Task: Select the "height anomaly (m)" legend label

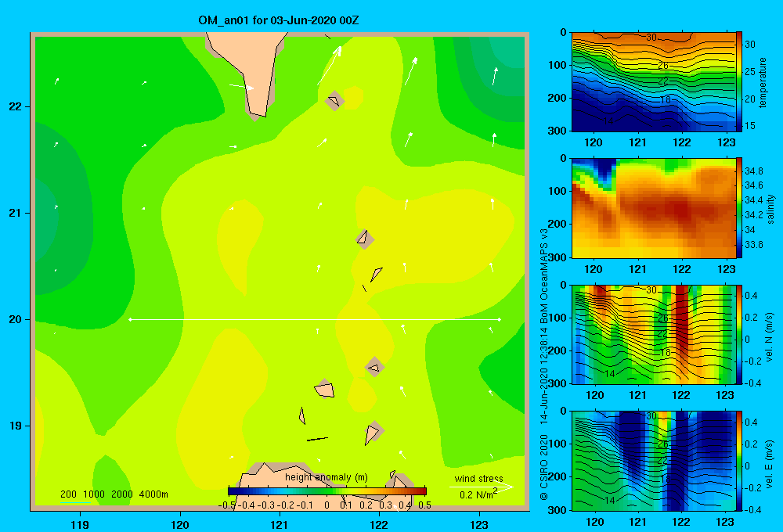Action: click(x=326, y=477)
